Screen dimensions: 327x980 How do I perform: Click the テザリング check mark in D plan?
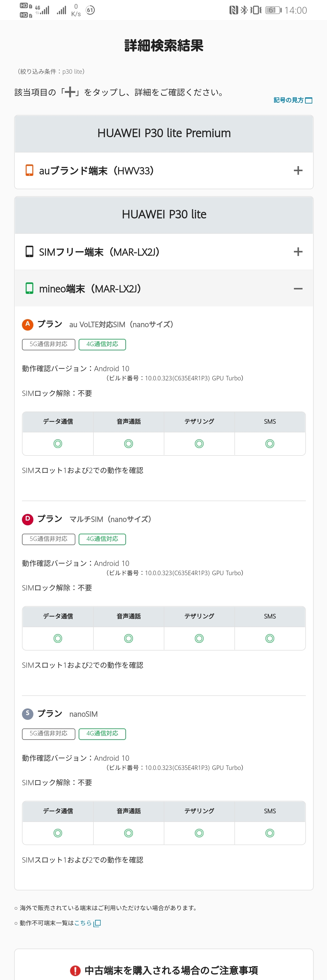(199, 638)
